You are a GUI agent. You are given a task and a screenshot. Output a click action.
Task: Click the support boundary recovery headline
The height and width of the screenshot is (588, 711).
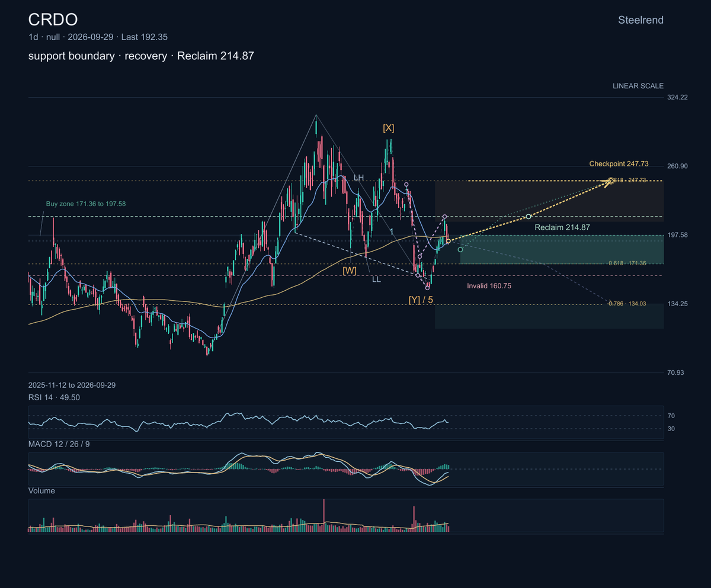(x=141, y=56)
